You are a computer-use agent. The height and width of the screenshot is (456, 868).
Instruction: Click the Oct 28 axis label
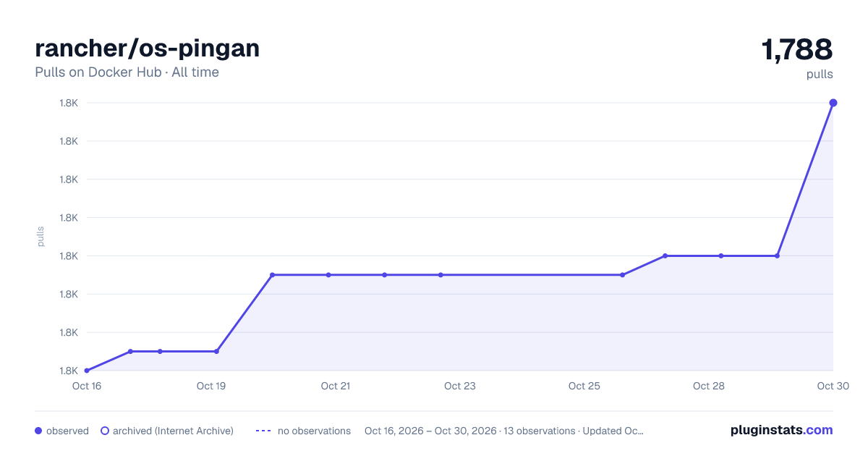pos(709,386)
